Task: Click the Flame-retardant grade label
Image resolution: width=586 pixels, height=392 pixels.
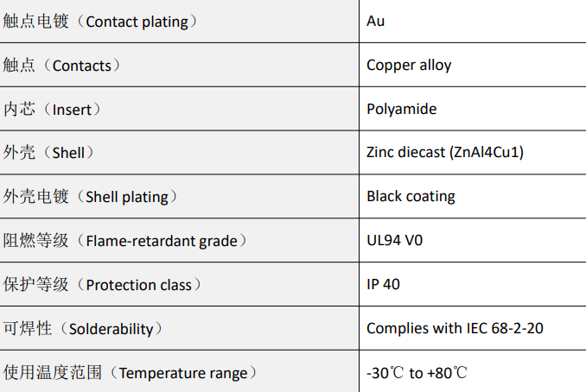Action: point(124,241)
